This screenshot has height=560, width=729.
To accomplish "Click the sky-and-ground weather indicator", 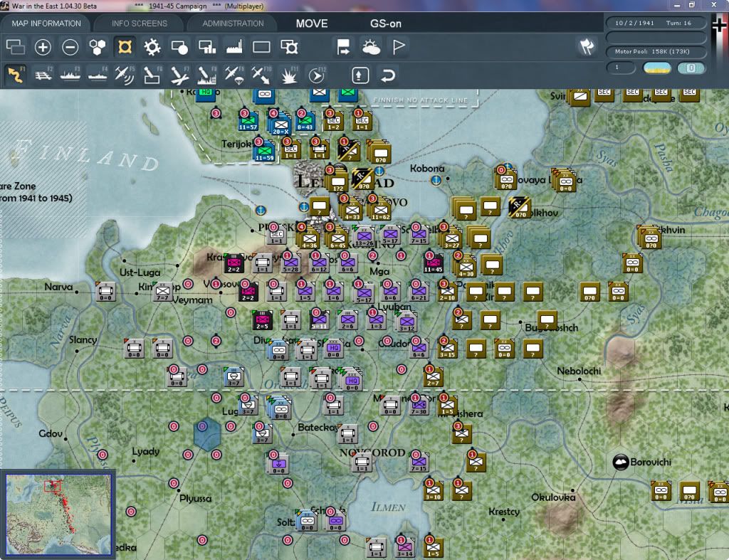I will (x=656, y=68).
